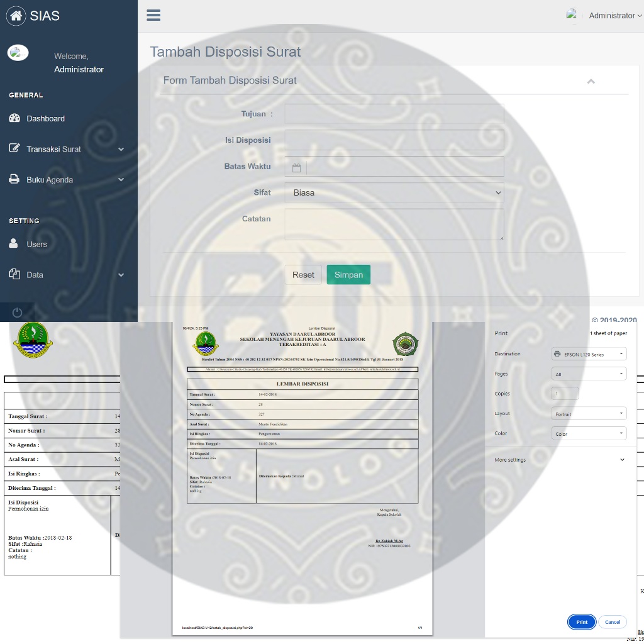Screen dimensions: 644x644
Task: Click the Tujuan input field
Action: click(394, 114)
